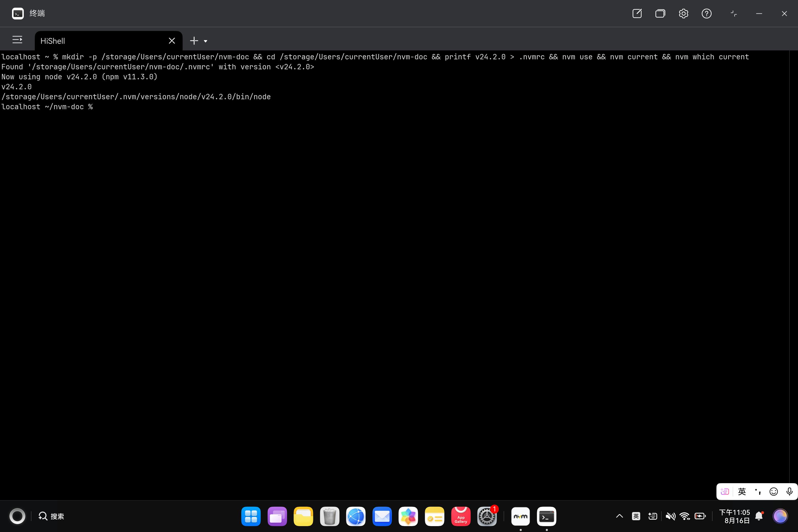Screen dimensions: 798x532
Task: Click the pink keyboard icon in IME bar
Action: 724,492
